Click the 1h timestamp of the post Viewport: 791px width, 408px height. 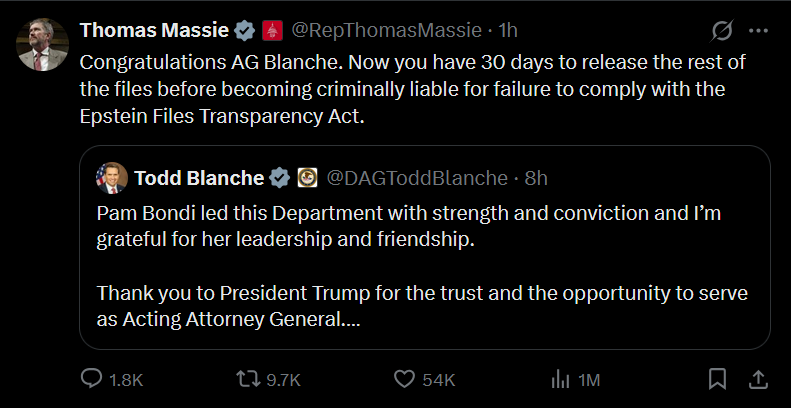[x=508, y=31]
